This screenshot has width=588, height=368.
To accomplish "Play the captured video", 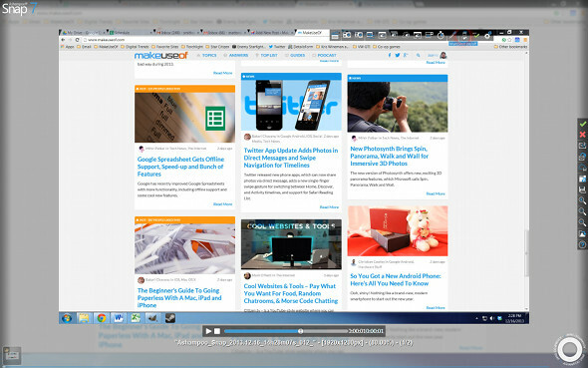I will 208,331.
